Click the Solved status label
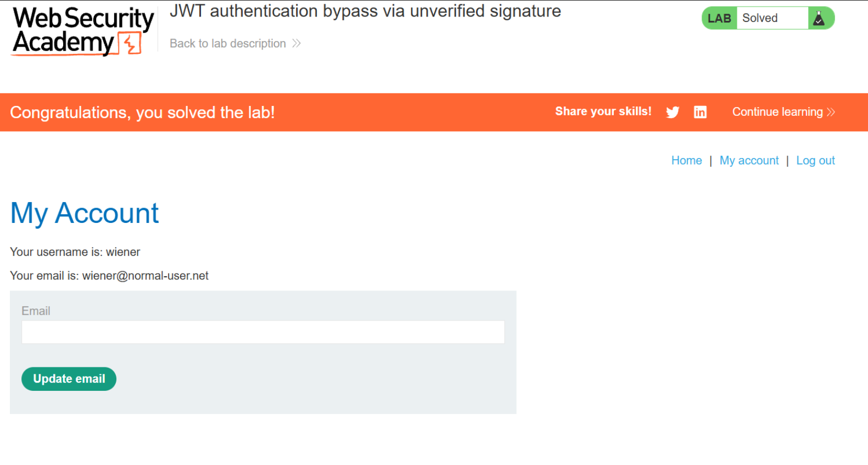 pos(760,18)
